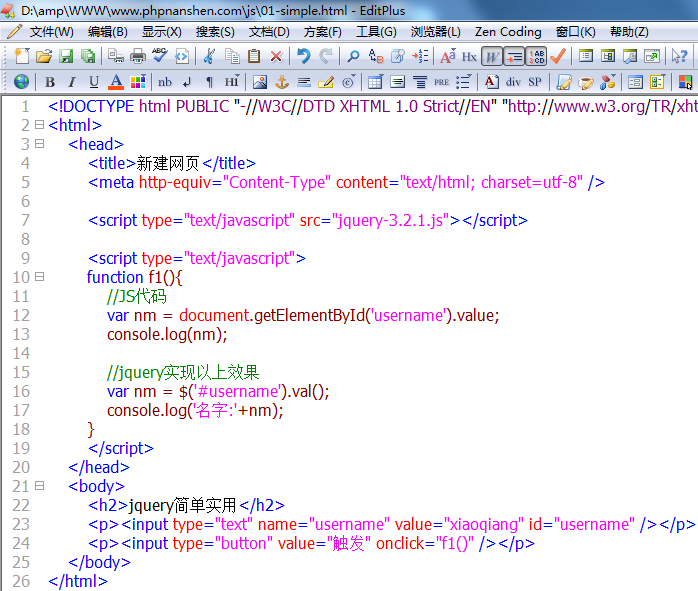698x591 pixels.
Task: Toggle line numbers display button
Action: pos(536,57)
